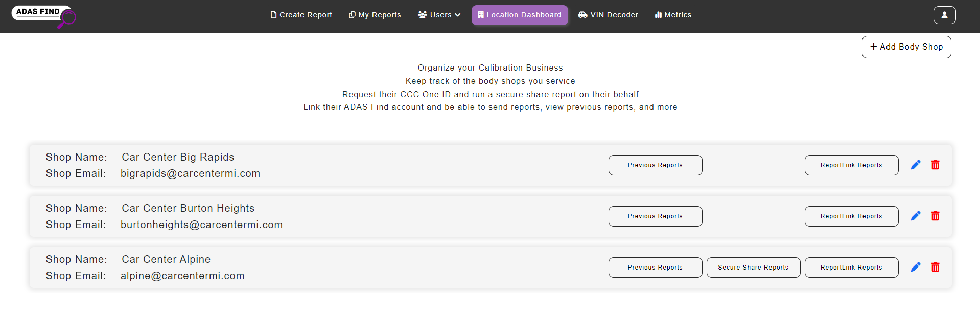The width and height of the screenshot is (980, 311).
Task: Open the VIN Decoder
Action: 608,15
